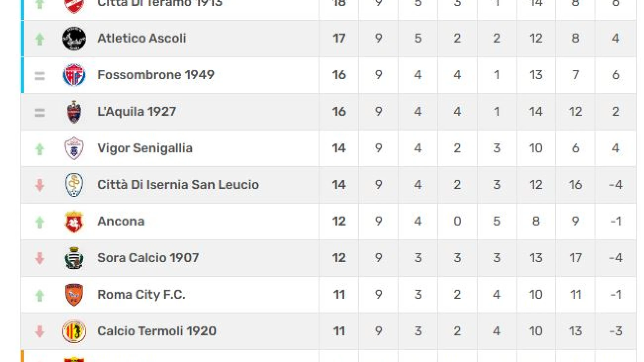644x362 pixels.
Task: Click L'Aquila 1927 points value 16
Action: [339, 111]
